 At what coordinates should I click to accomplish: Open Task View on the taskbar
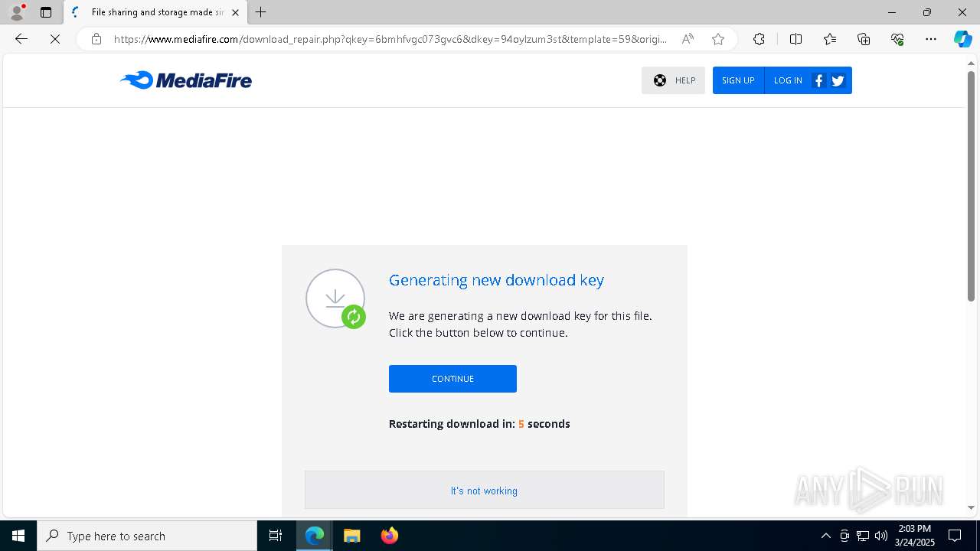pos(276,536)
